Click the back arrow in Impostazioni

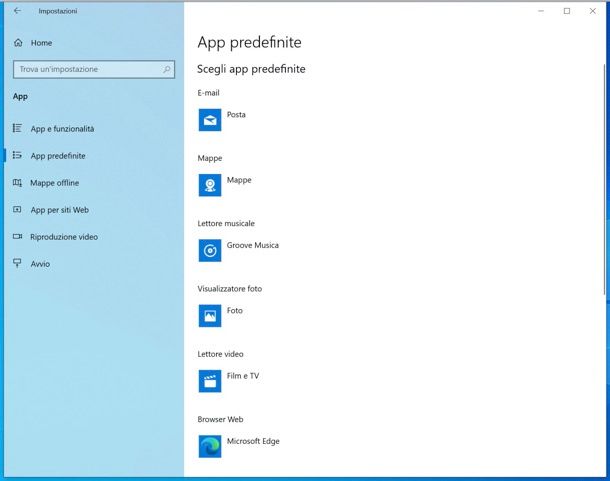[x=17, y=11]
